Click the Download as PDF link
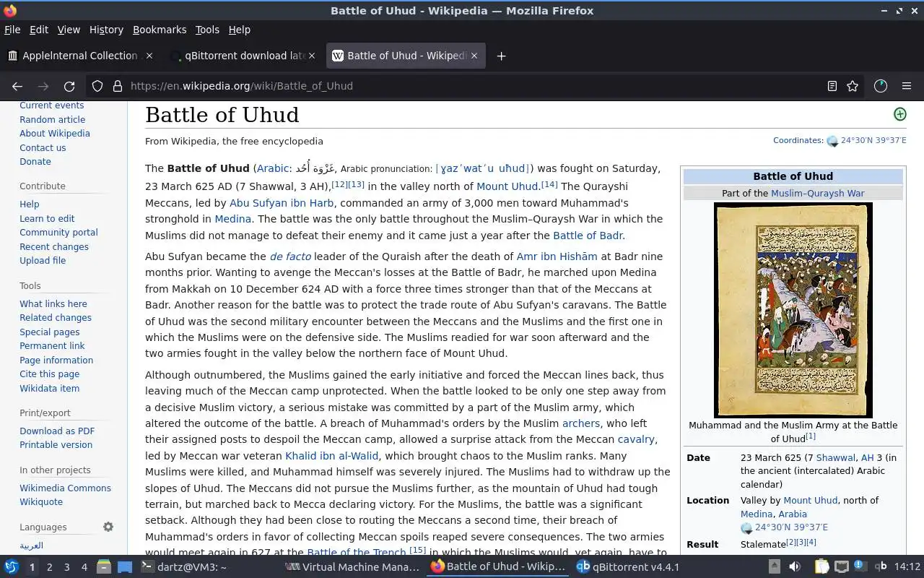 tap(57, 431)
